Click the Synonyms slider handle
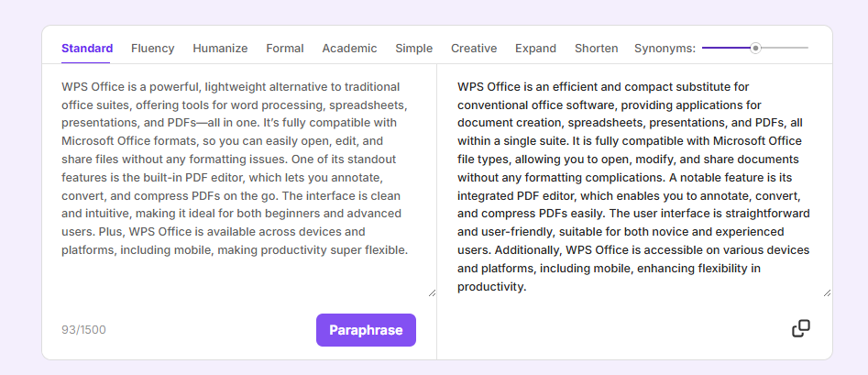 pos(755,48)
